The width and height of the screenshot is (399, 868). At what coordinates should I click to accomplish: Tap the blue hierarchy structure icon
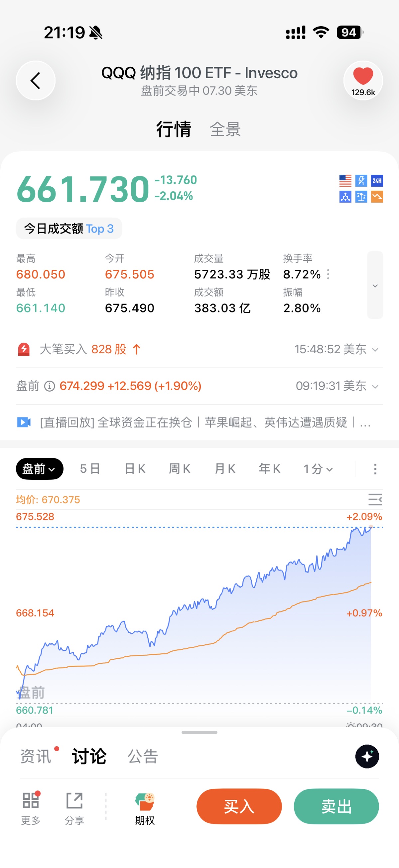coord(345,196)
